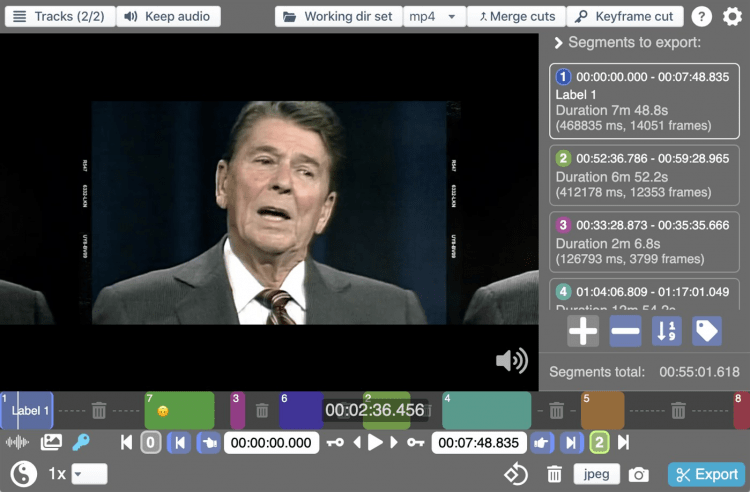
Task: Click the Working dir set button
Action: tap(338, 17)
